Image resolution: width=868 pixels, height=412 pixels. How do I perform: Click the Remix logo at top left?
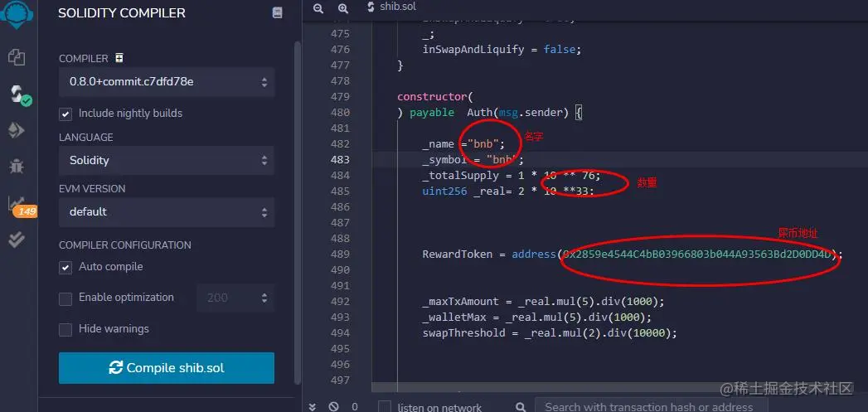[x=17, y=15]
